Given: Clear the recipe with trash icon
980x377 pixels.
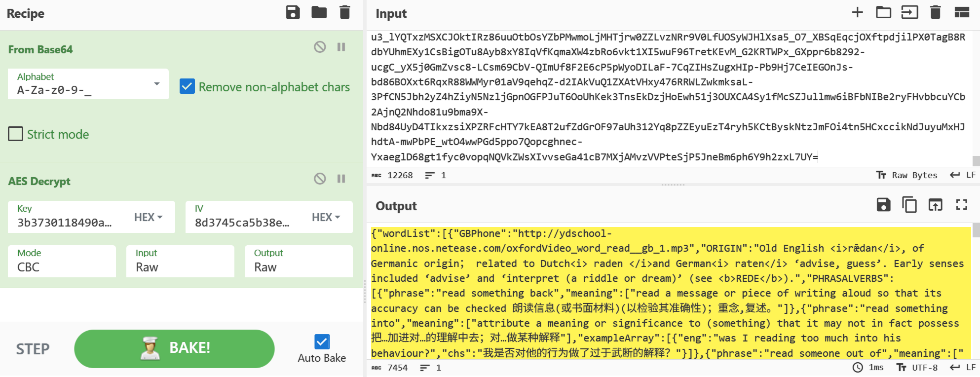Looking at the screenshot, I should [345, 13].
